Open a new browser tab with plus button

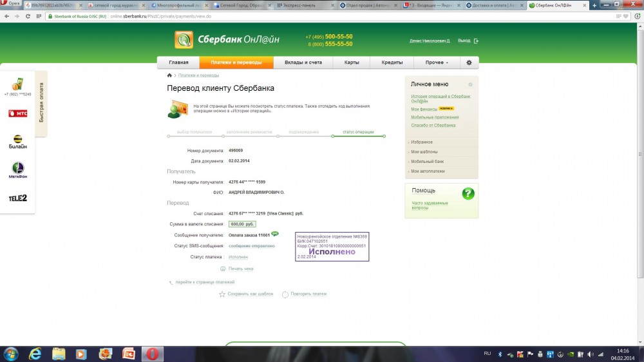click(x=594, y=5)
